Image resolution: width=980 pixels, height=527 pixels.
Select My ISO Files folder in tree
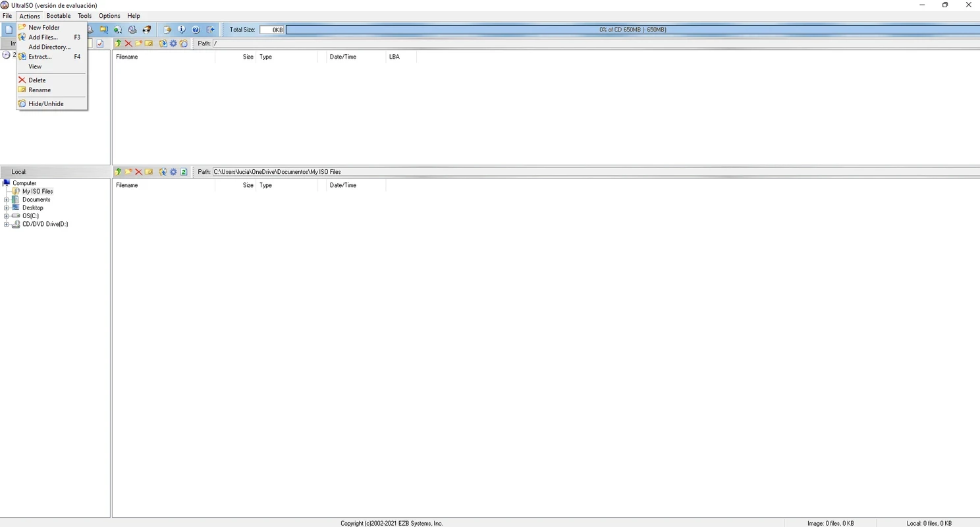(37, 192)
